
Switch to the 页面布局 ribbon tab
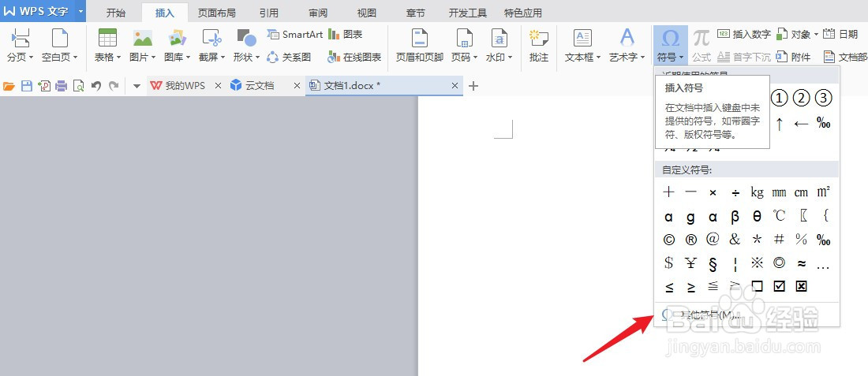coord(217,13)
